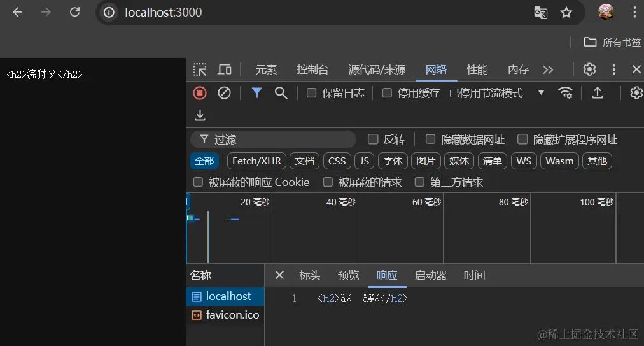Image resolution: width=644 pixels, height=346 pixels.
Task: Filter requests by 字体
Action: click(393, 161)
